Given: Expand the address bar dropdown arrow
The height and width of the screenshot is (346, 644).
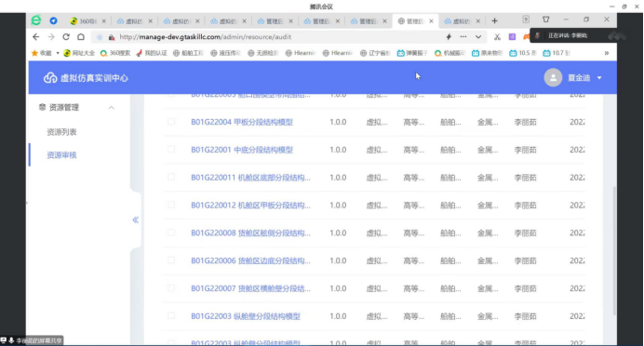Looking at the screenshot, I should [478, 37].
